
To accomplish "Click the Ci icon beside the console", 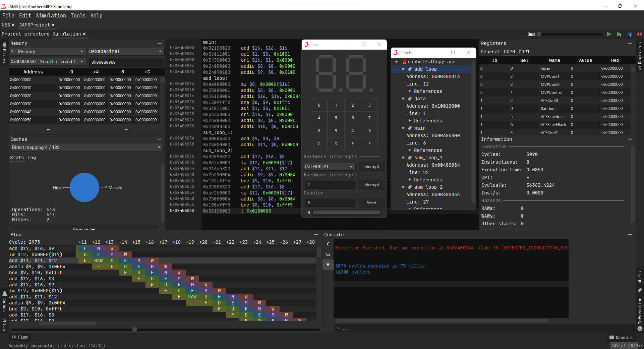I will [328, 254].
